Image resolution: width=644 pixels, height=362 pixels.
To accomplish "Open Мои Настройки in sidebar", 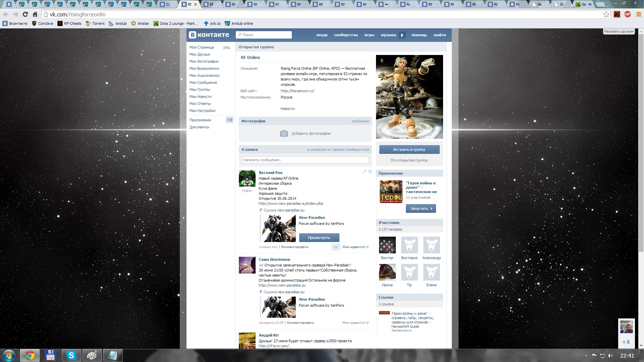I will (202, 111).
